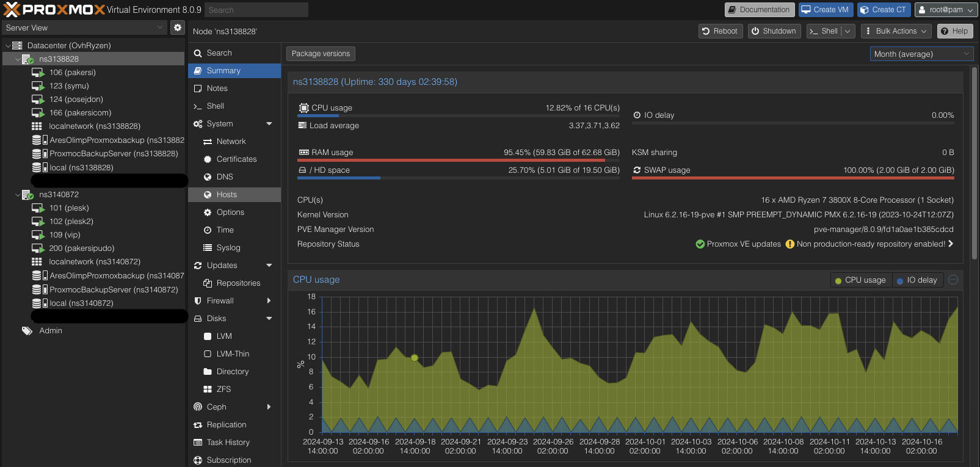
Task: Click the Search magnifier icon in node menu
Action: (198, 53)
